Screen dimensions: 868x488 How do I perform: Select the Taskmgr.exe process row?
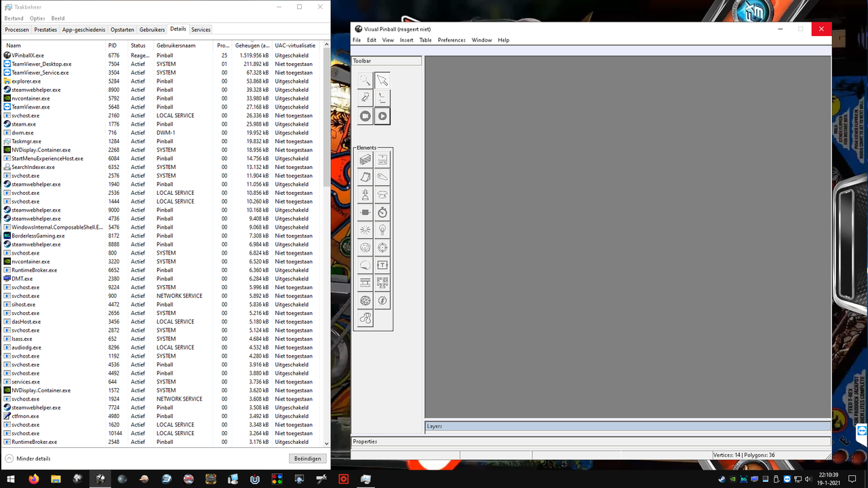click(x=161, y=141)
